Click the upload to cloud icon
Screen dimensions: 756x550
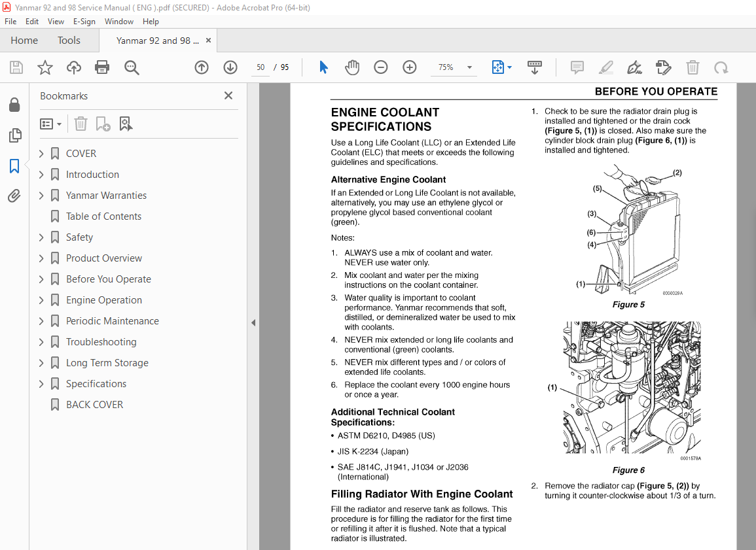74,67
